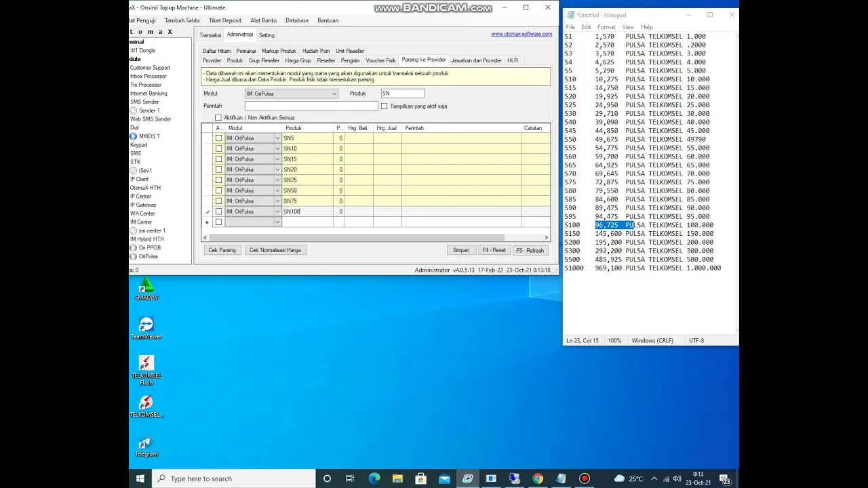Click the F5 - Refresh button
Viewport: 868px width, 488px height.
[x=530, y=250]
